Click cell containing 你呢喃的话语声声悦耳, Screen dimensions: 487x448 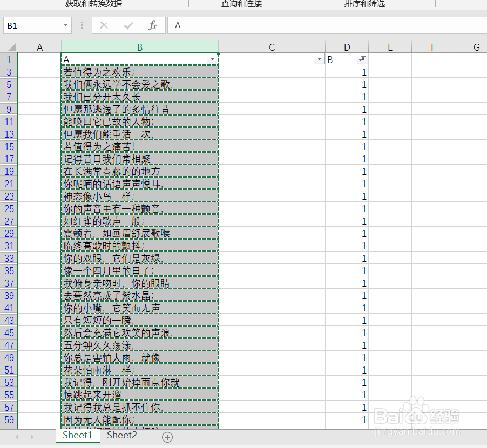tap(140, 184)
